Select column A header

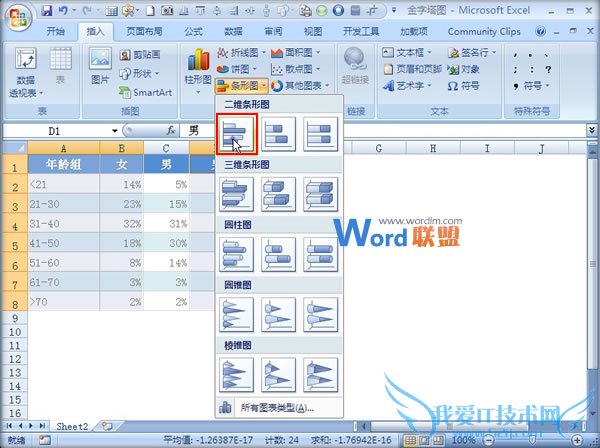[x=64, y=148]
